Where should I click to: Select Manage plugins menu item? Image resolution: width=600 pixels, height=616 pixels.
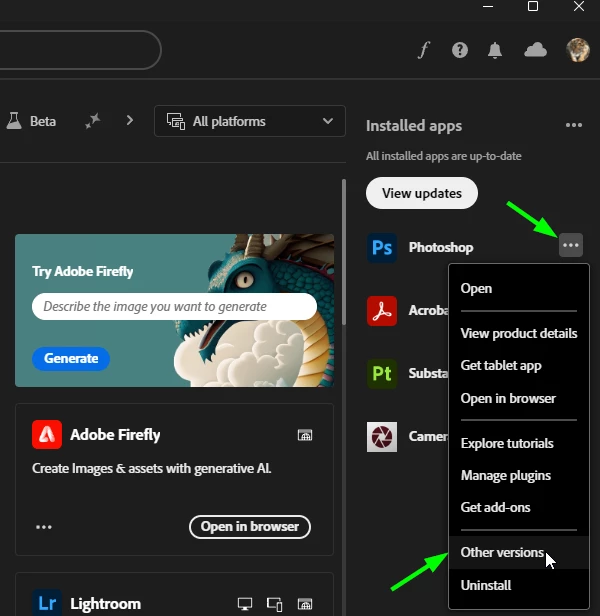(x=519, y=476)
